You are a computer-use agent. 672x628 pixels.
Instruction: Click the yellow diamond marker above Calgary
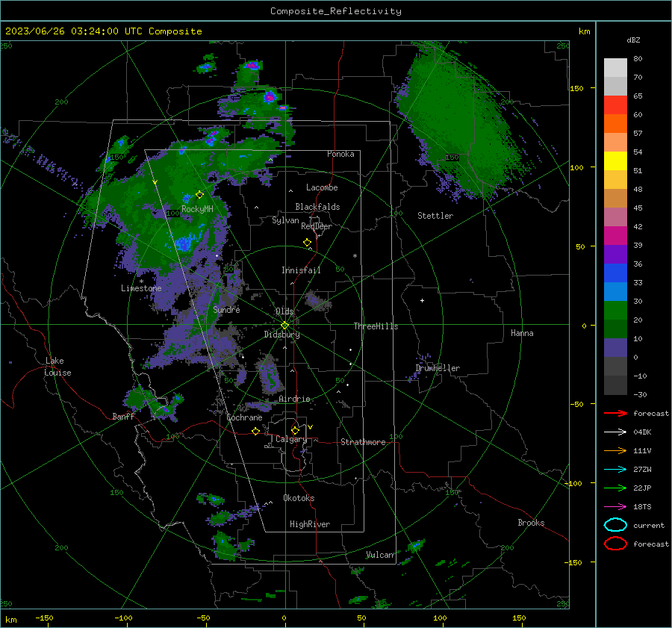click(295, 430)
